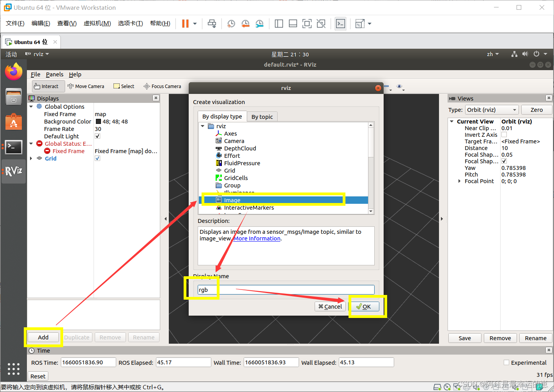This screenshot has height=392, width=554.
Task: Take a VM snapshot with clock-plus icon
Action: coord(231,24)
